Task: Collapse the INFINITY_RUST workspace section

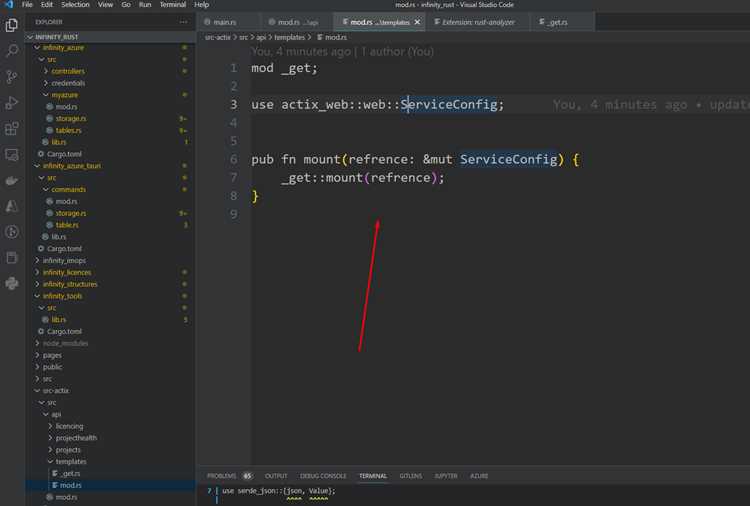Action: [31, 37]
